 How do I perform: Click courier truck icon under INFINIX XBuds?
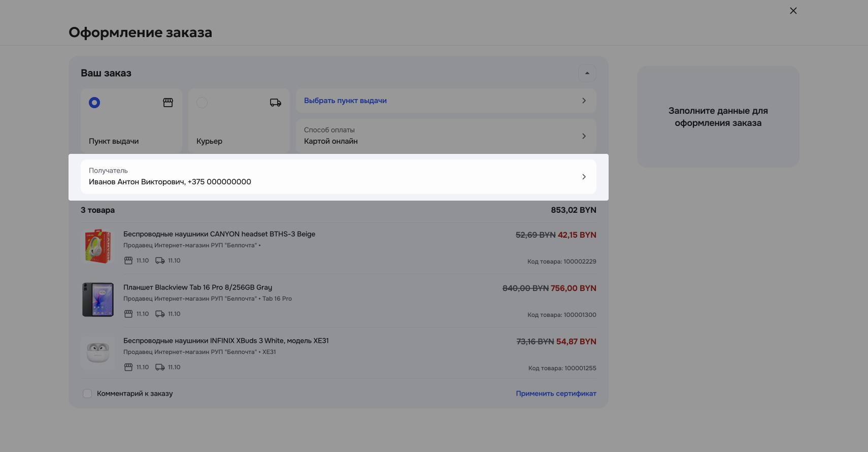pyautogui.click(x=160, y=367)
